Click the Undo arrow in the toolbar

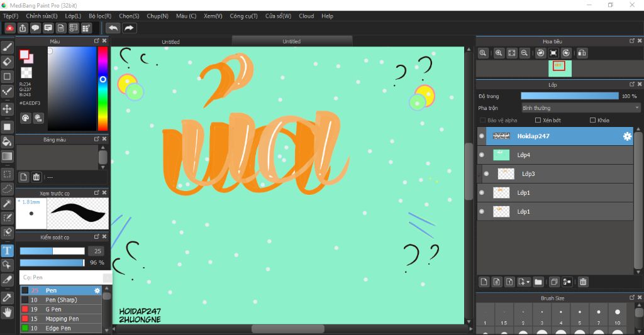[x=113, y=28]
